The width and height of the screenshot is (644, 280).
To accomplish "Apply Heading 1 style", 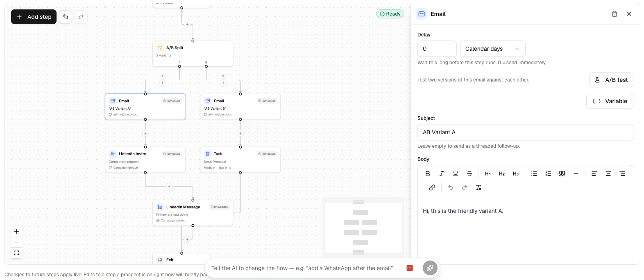I will pos(488,174).
